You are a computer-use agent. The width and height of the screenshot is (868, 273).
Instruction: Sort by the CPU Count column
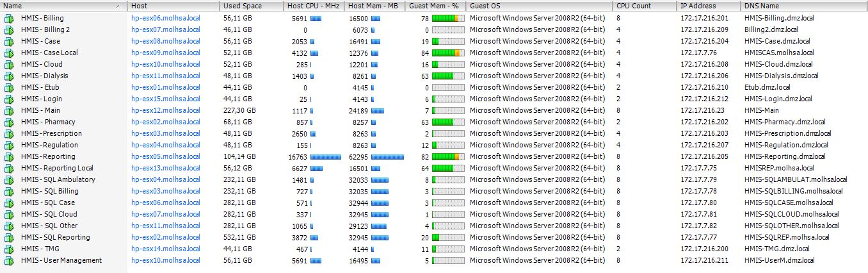click(x=634, y=6)
